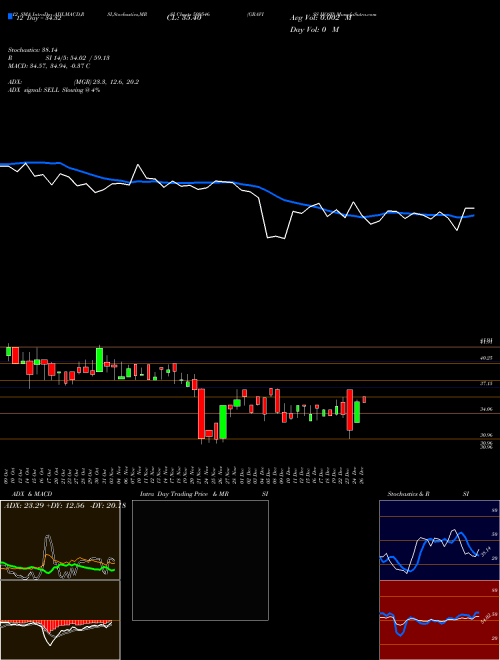Click the 'Stochastics & R' panel title
Image resolution: width=500 pixels, height=660 pixels.
click(408, 494)
